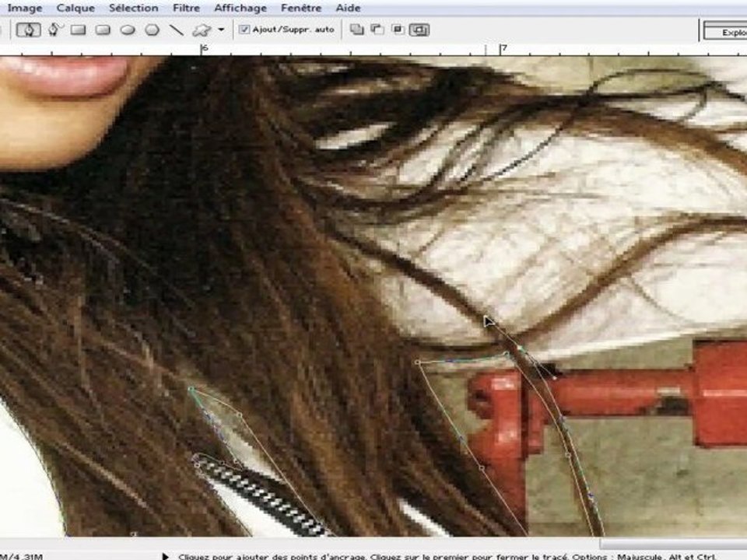Open the Image menu
This screenshot has height=560, width=747.
point(25,8)
